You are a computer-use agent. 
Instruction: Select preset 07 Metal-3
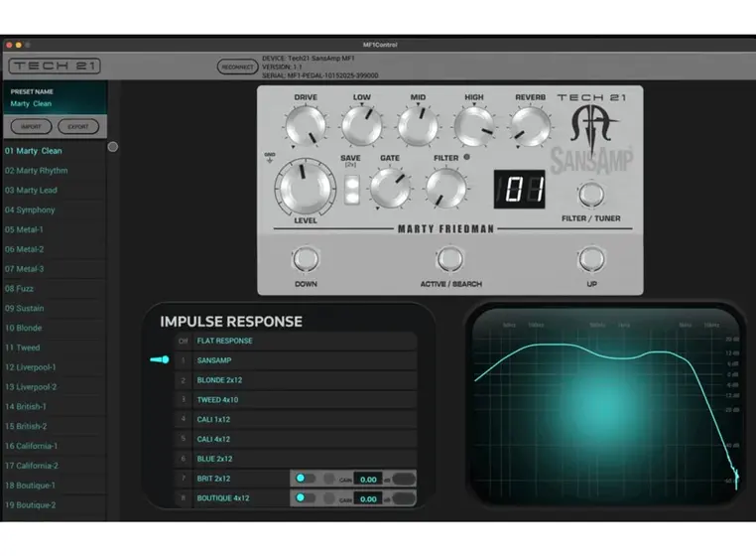coord(55,269)
